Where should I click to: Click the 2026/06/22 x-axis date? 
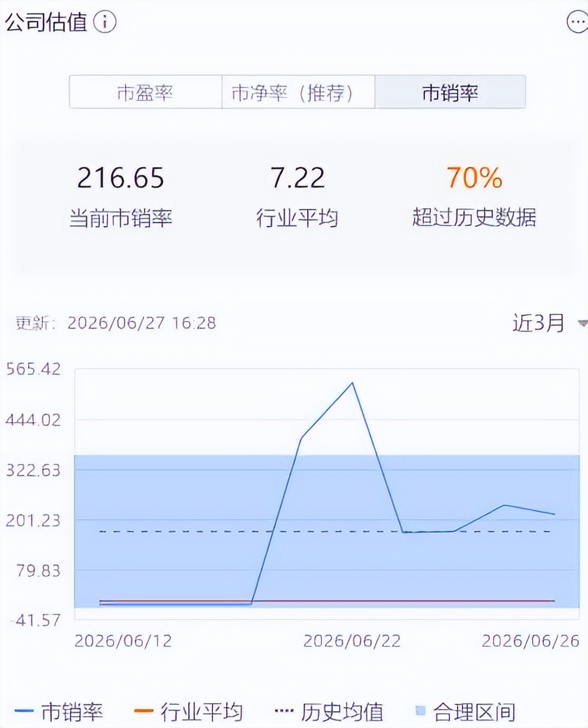pyautogui.click(x=352, y=641)
